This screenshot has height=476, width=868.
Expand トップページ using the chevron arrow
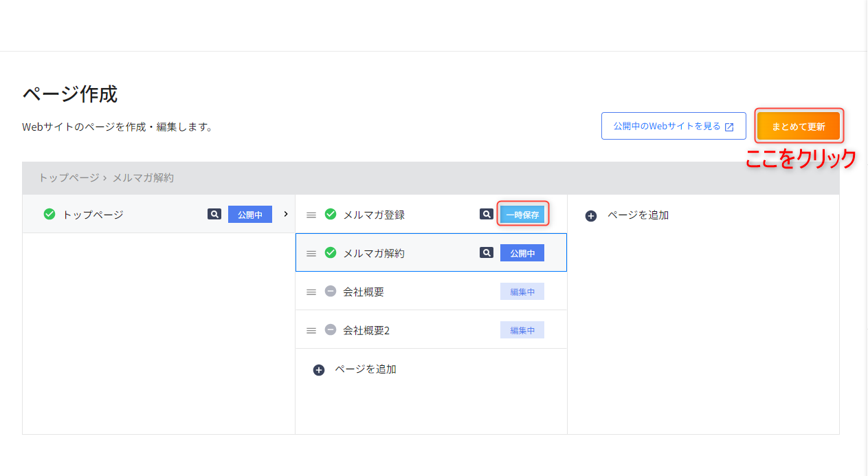coord(286,214)
